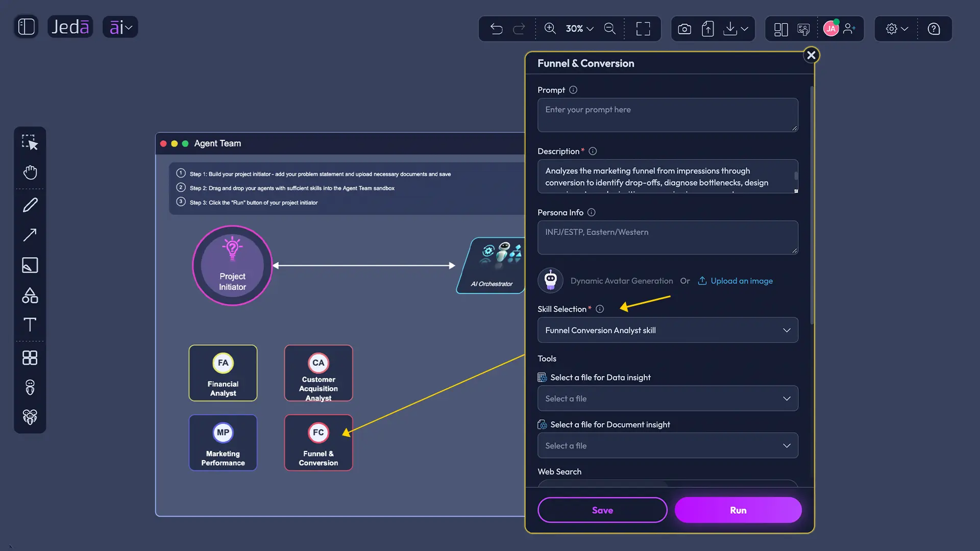Open the 30% zoom level dropdown

pos(579,29)
